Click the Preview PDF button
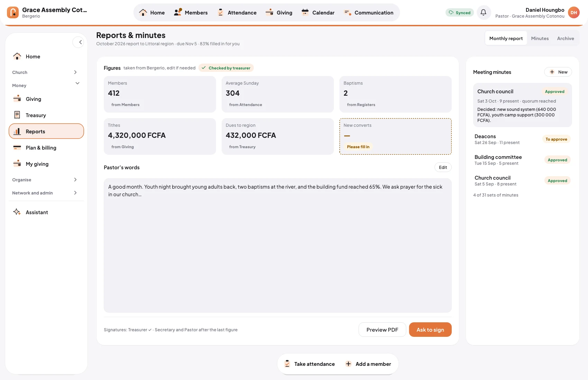Screen dimensions: 588x380 [x=382, y=330]
